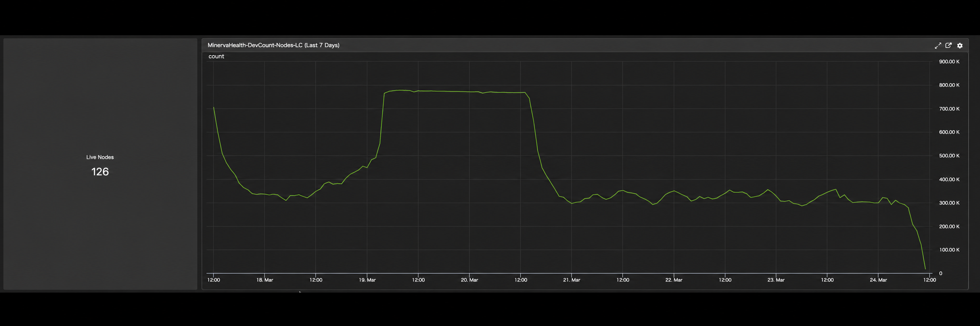Click the '700.00 K' y-axis value
This screenshot has height=326, width=980.
click(949, 109)
